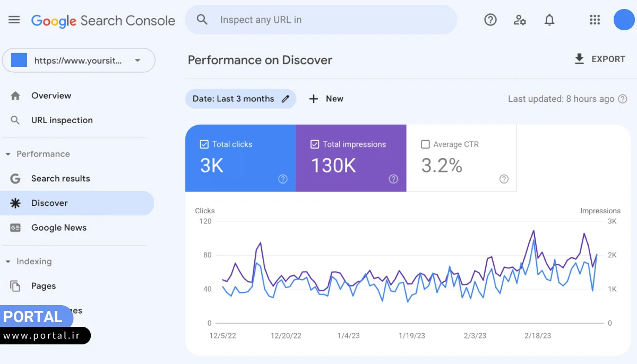Open the hamburger main menu
The image size is (637, 364).
(x=14, y=20)
